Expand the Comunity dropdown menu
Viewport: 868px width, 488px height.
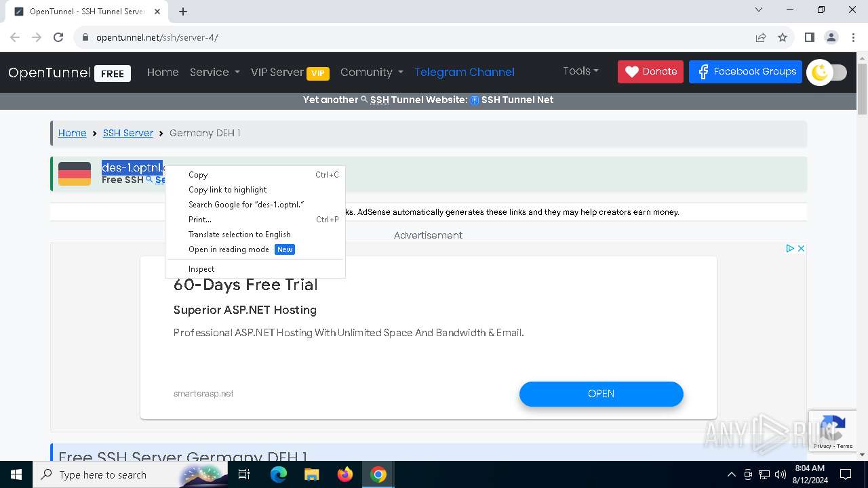click(x=372, y=72)
